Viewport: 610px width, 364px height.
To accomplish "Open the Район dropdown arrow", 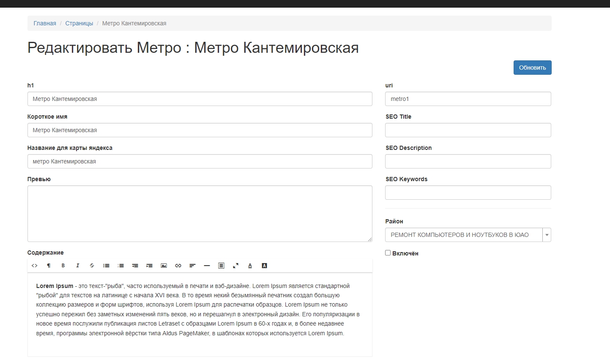I will pos(547,235).
